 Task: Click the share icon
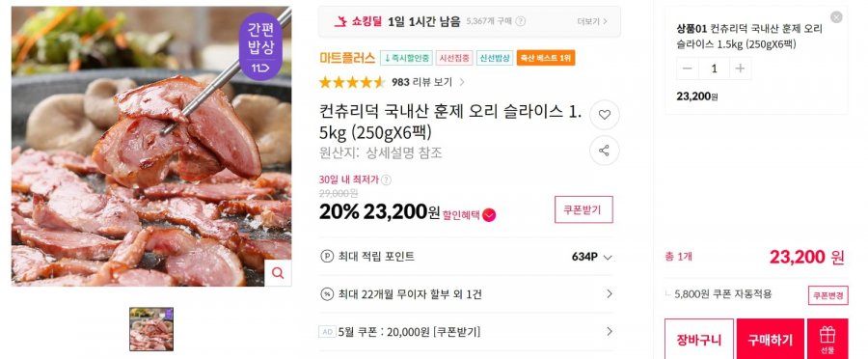605,151
